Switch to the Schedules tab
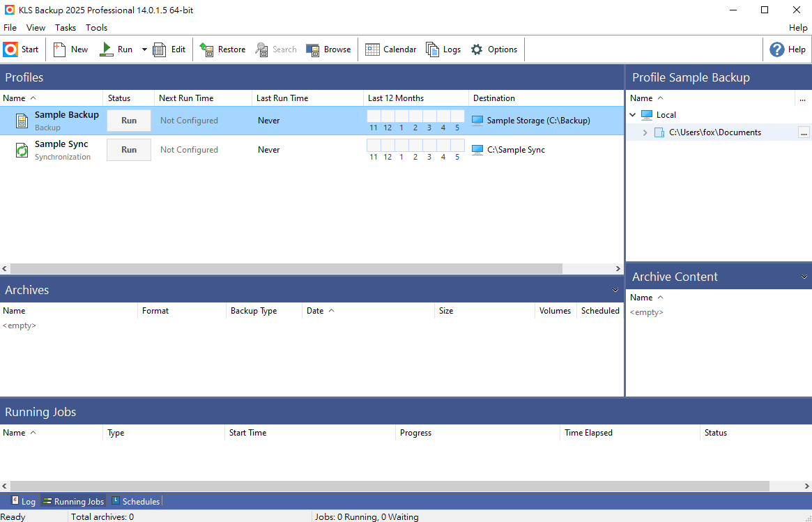 (136, 501)
